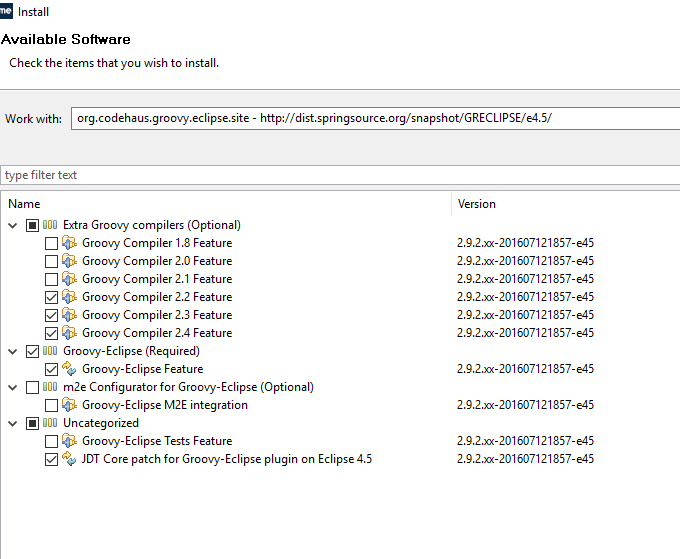Click the Groovy-Eclipse M2E integration icon
Screen dimensions: 680x559
[x=69, y=405]
